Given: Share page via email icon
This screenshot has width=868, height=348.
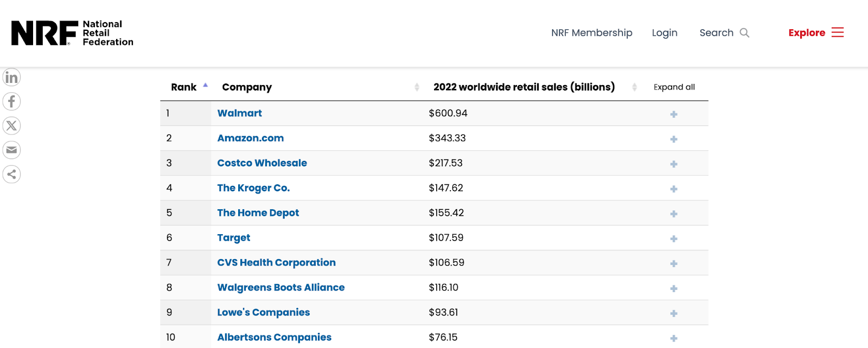Looking at the screenshot, I should 11,150.
